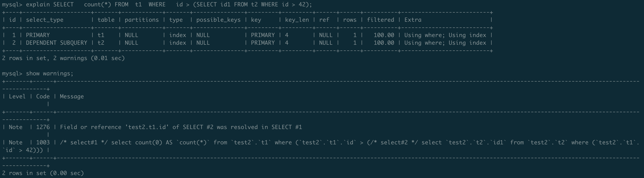
Task: Click the "2 rows in set (0.00 sec)" line
Action: [x=43, y=173]
